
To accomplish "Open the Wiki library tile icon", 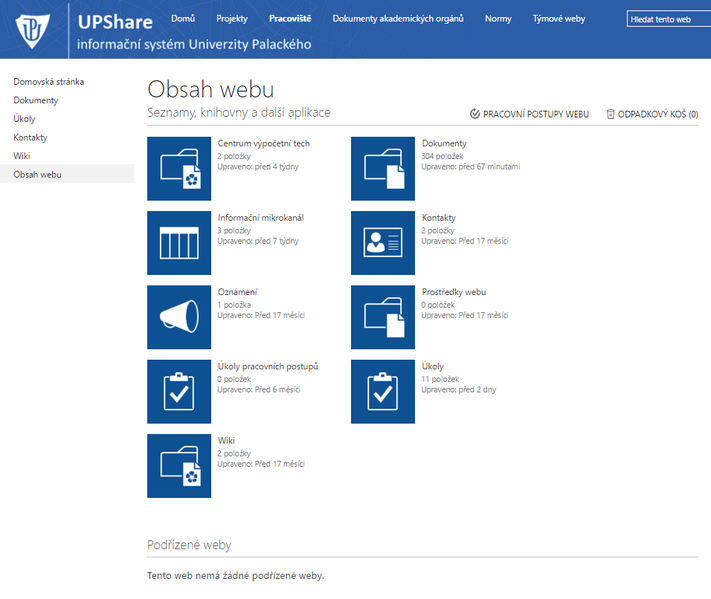I will (179, 466).
